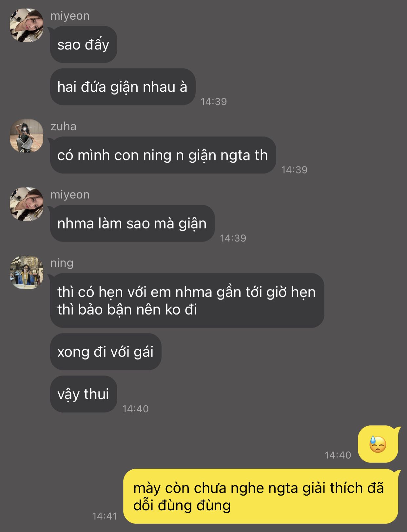Select the sad sweat emoji message
This screenshot has height=532, width=407.
click(378, 444)
